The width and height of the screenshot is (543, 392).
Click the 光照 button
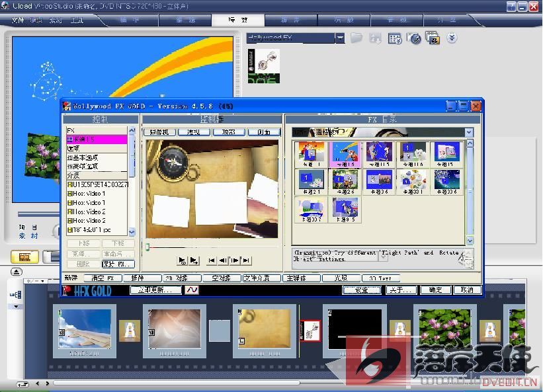341,278
